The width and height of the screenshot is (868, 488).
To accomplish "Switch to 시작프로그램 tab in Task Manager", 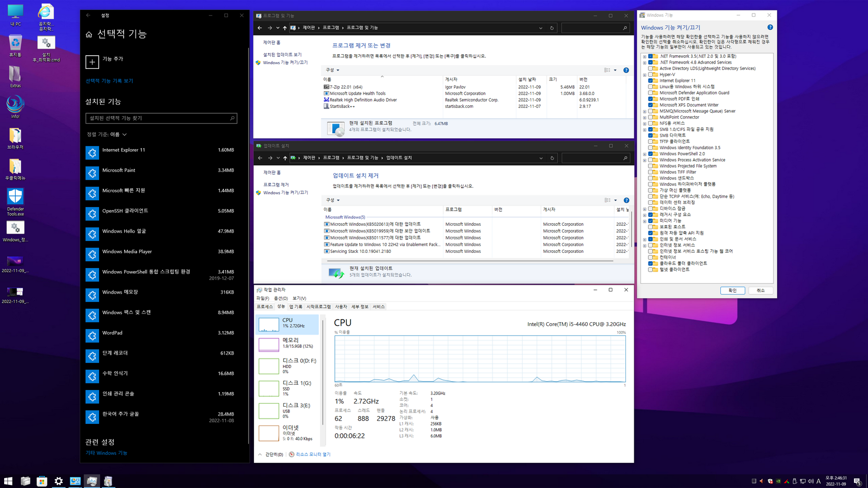I will (319, 307).
